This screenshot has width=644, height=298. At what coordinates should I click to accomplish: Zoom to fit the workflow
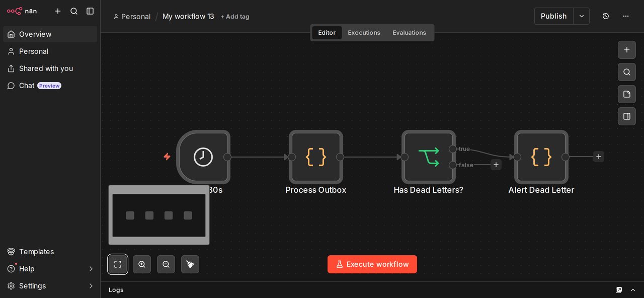(x=118, y=264)
